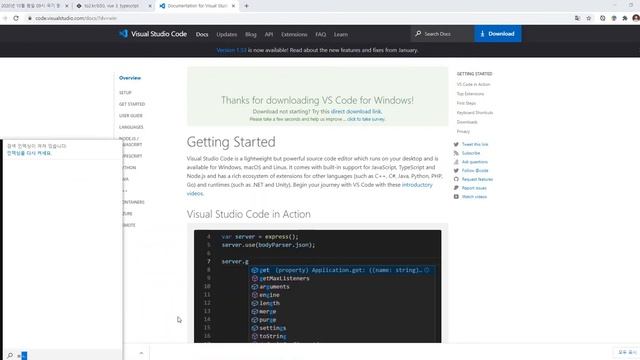Screen dimensions: 640x360
Task: Click the Twitter icon beside Follow @code
Action: (x=456, y=171)
